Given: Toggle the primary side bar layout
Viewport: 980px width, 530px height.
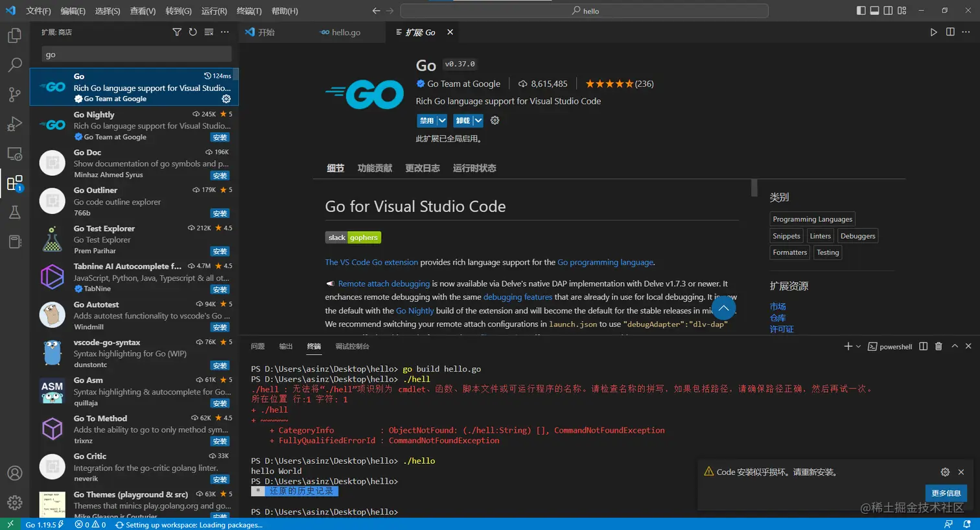Looking at the screenshot, I should 861,10.
